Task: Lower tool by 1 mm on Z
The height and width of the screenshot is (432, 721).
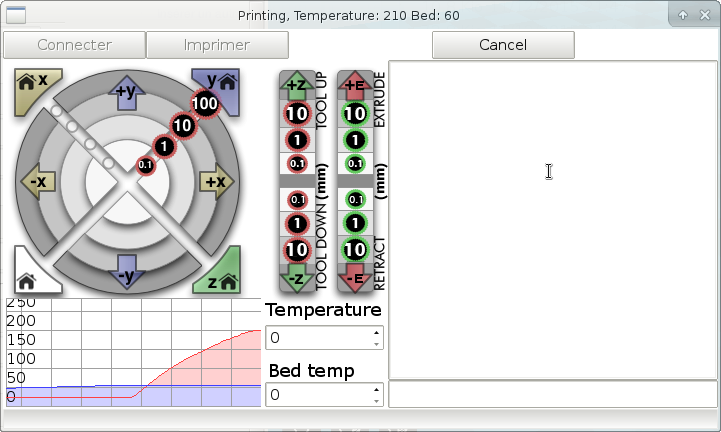Action: pos(297,224)
